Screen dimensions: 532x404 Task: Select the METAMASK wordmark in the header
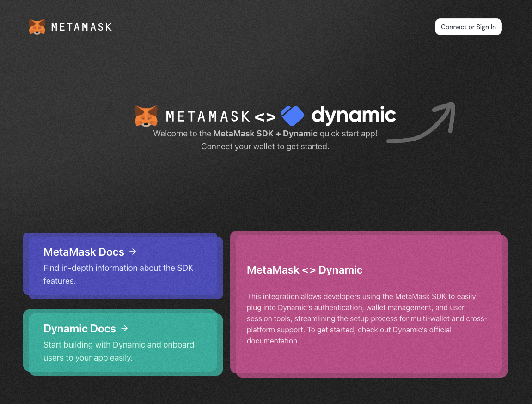coord(82,27)
